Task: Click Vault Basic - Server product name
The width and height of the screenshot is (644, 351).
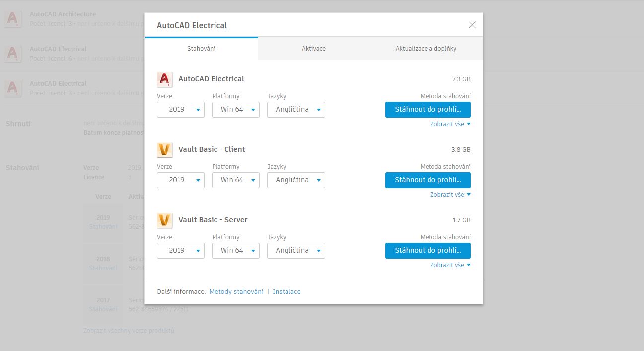Action: pos(213,220)
